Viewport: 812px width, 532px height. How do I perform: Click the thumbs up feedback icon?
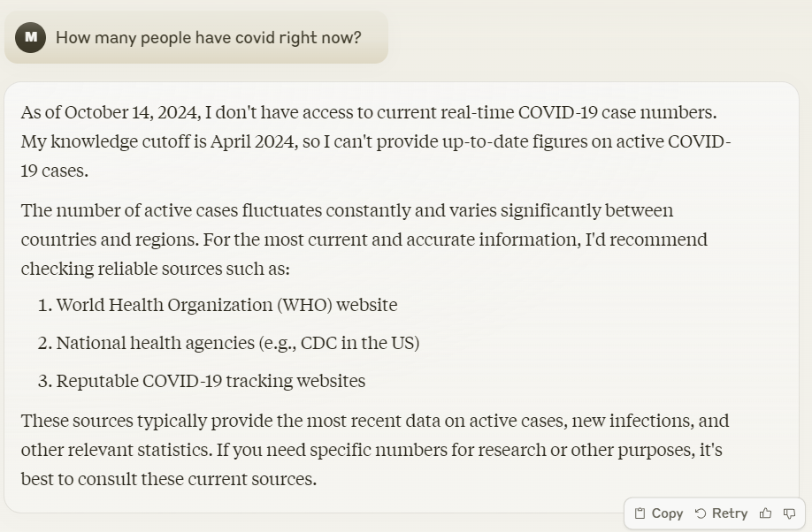pos(765,513)
